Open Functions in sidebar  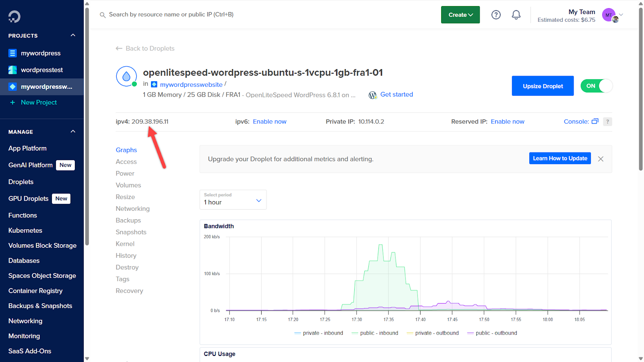(23, 215)
